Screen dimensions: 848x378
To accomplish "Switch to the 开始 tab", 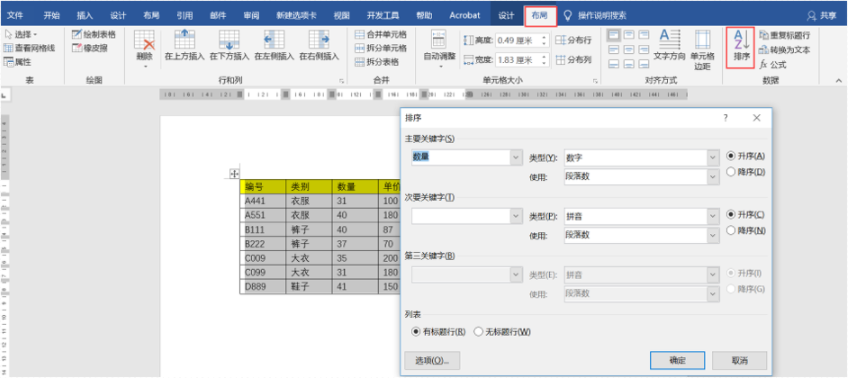I will (51, 15).
